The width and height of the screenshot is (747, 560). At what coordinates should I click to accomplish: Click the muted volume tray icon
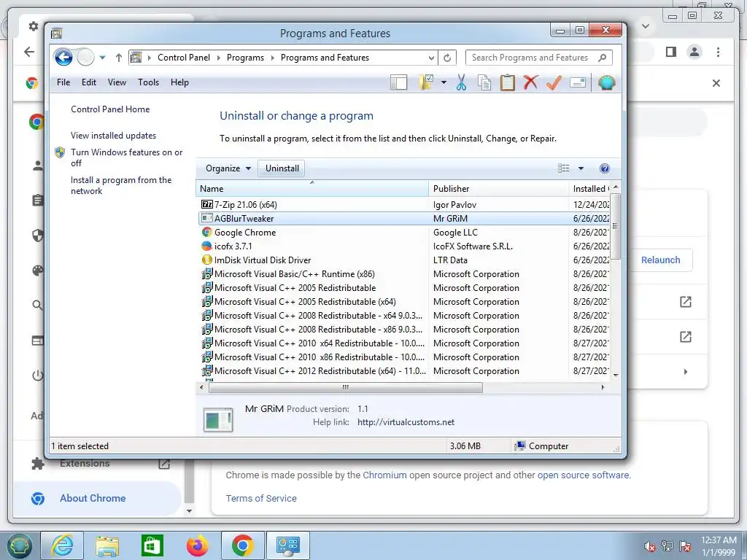[x=649, y=545]
